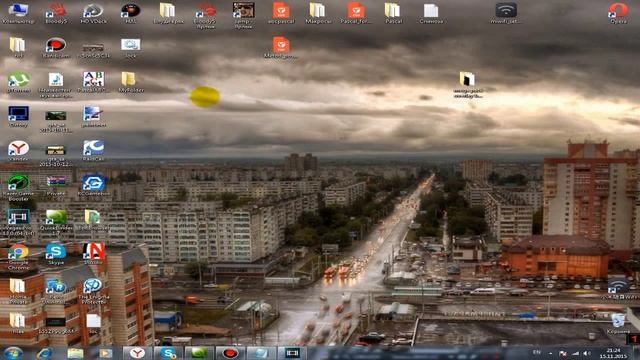The height and width of the screenshot is (360, 640).
Task: Launch Opera browser shortcut
Action: pyautogui.click(x=618, y=12)
